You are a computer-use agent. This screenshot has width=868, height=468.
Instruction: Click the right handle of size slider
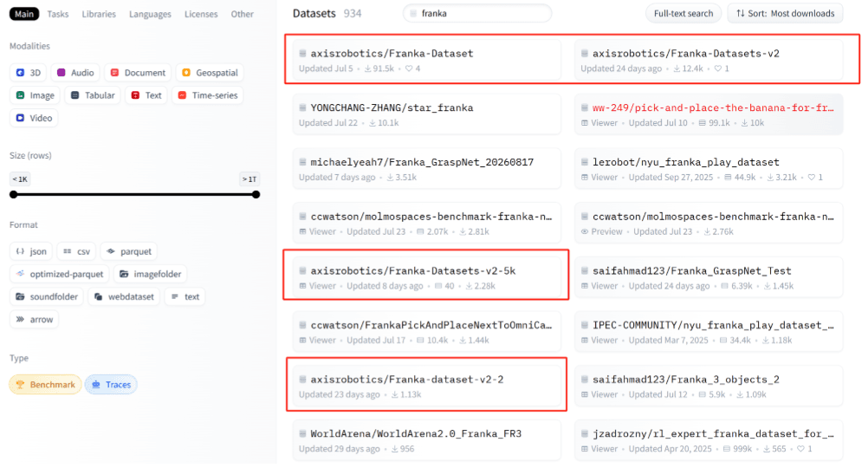[x=256, y=194]
